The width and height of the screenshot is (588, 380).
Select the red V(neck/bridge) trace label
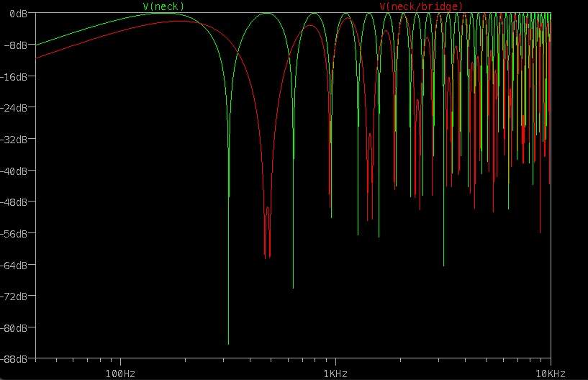pyautogui.click(x=421, y=6)
